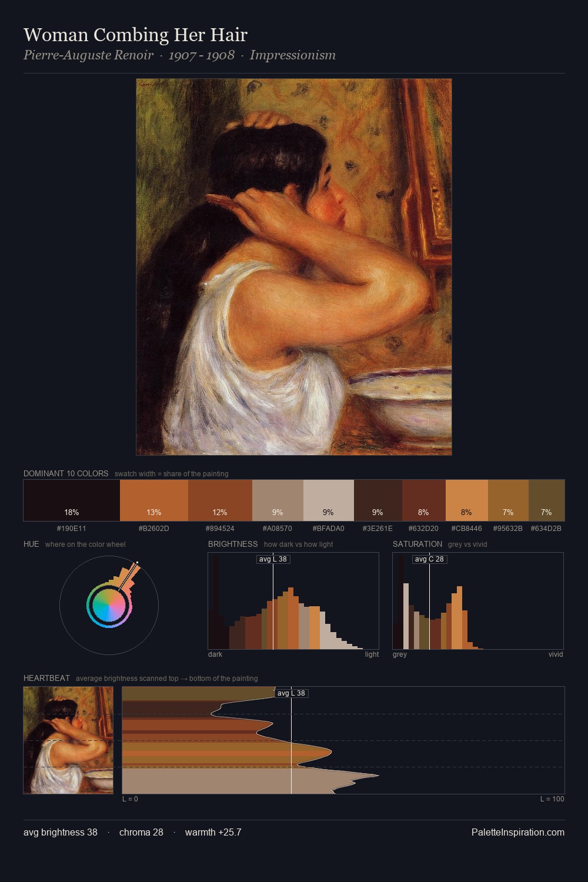Click the heartbeat brightness profile chart

pyautogui.click(x=343, y=740)
